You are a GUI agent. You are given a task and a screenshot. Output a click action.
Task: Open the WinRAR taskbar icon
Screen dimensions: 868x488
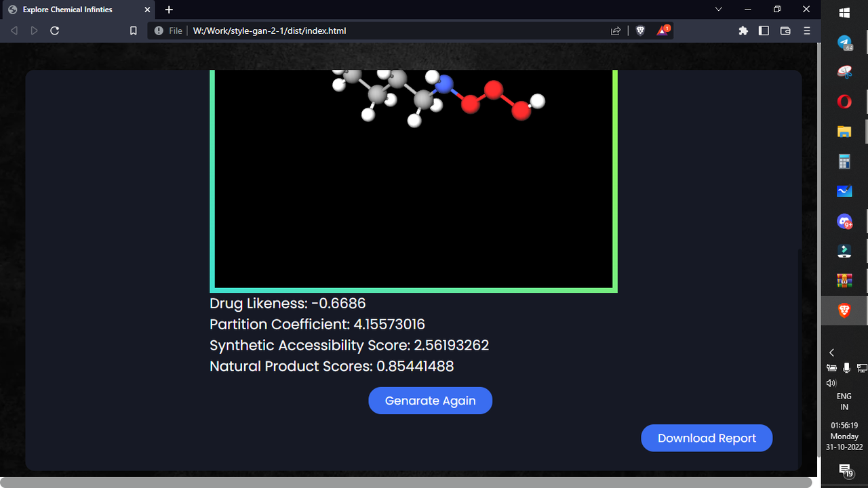(x=844, y=281)
